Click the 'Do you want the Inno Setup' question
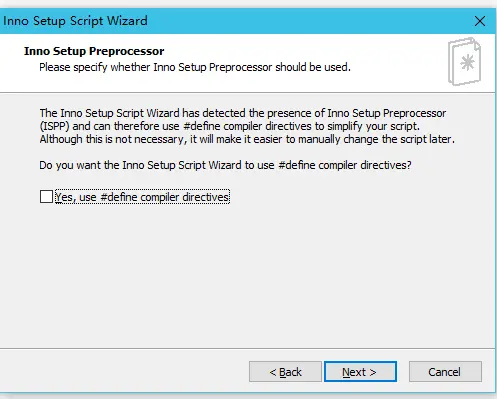Image resolution: width=497 pixels, height=399 pixels. pos(225,165)
